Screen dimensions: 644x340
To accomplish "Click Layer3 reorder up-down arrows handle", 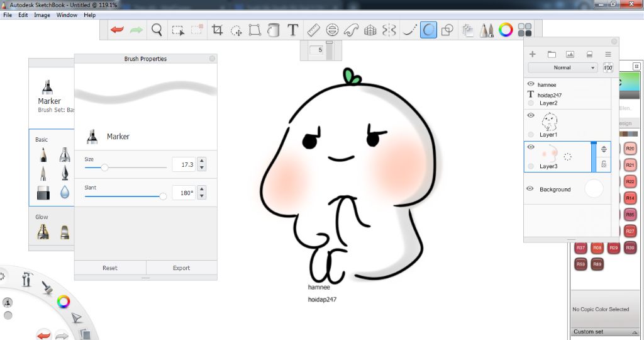I will click(604, 149).
